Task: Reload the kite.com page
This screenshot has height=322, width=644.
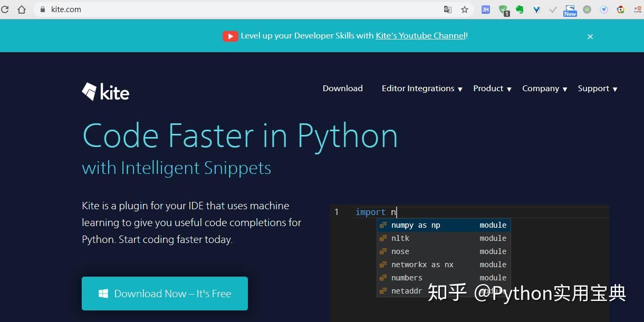Action: 5,9
